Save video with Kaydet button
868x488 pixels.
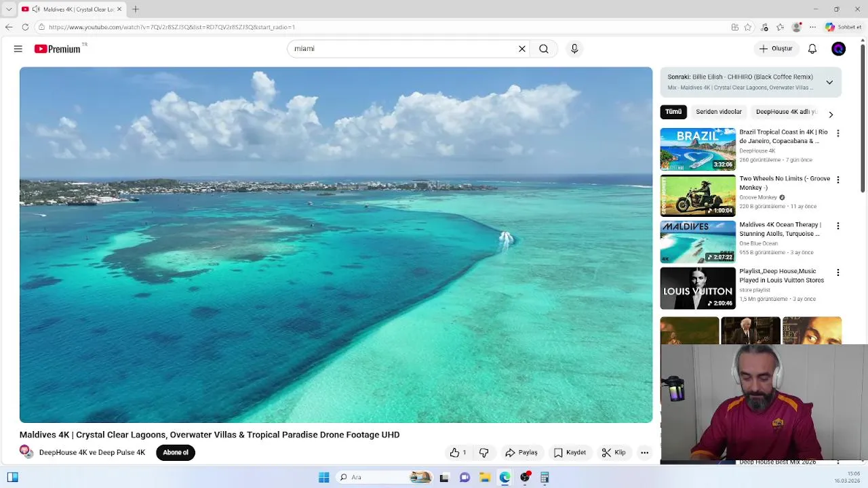[x=570, y=453]
